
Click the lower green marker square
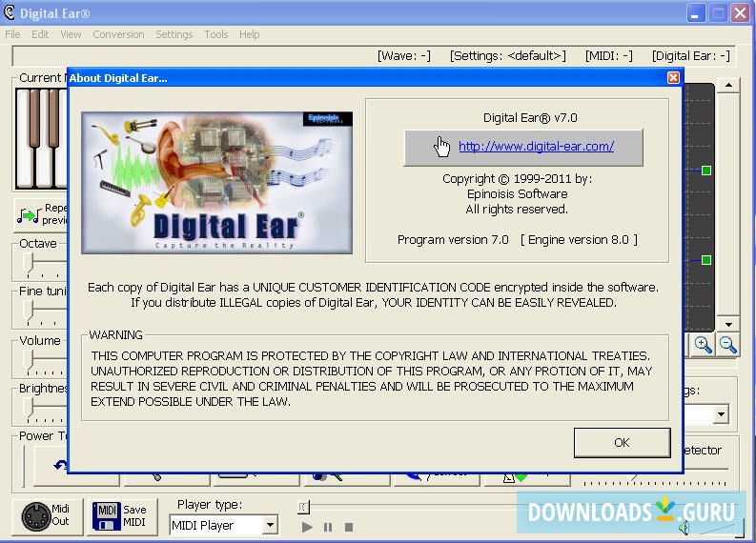coord(706,260)
